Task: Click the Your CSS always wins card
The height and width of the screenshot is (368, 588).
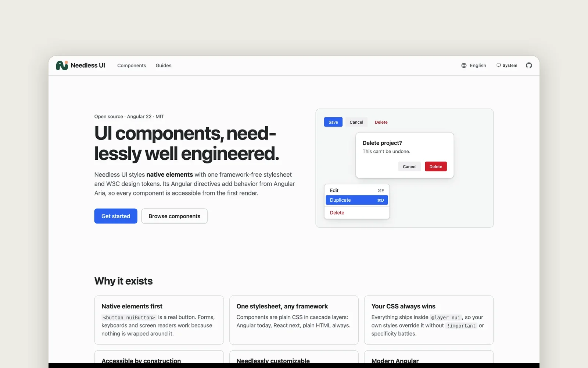Action: click(429, 320)
